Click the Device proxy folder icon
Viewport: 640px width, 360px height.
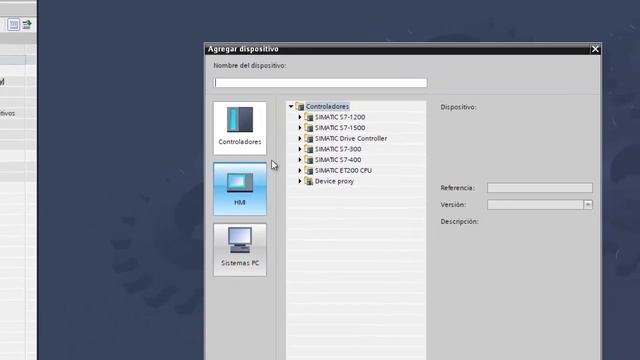(x=309, y=181)
